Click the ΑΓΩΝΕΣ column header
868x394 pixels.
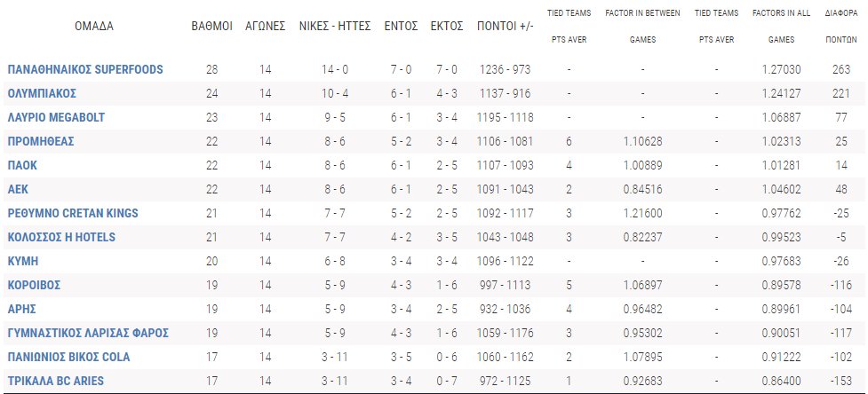pyautogui.click(x=265, y=26)
